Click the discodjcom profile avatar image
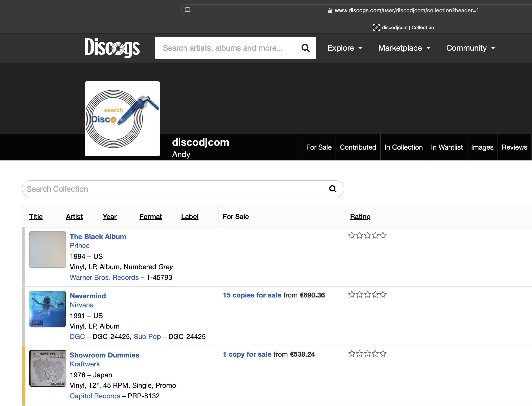The height and width of the screenshot is (406, 532). (x=122, y=119)
